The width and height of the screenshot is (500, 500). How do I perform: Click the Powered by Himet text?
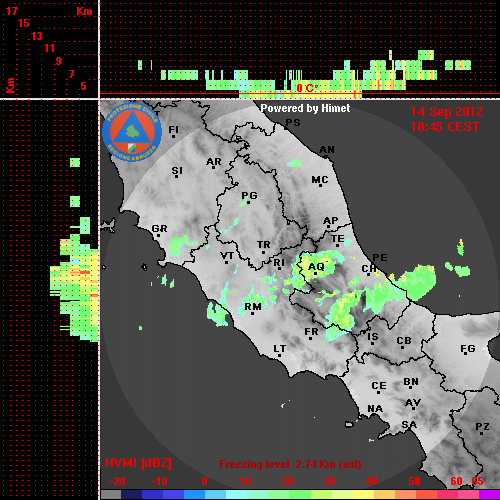point(305,108)
